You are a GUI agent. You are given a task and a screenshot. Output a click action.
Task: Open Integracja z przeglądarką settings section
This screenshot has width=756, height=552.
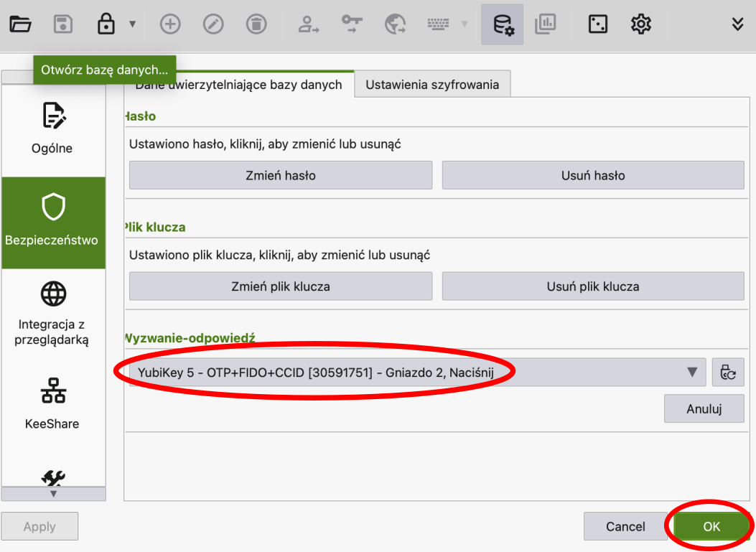pos(52,314)
